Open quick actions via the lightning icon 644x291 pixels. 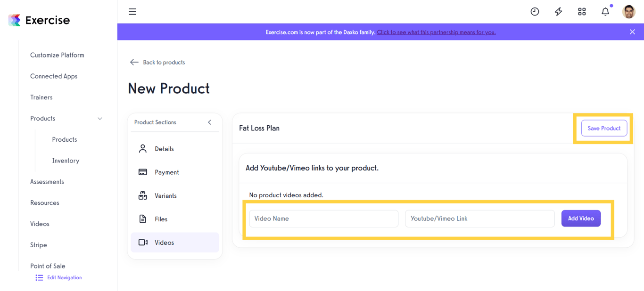(x=558, y=11)
